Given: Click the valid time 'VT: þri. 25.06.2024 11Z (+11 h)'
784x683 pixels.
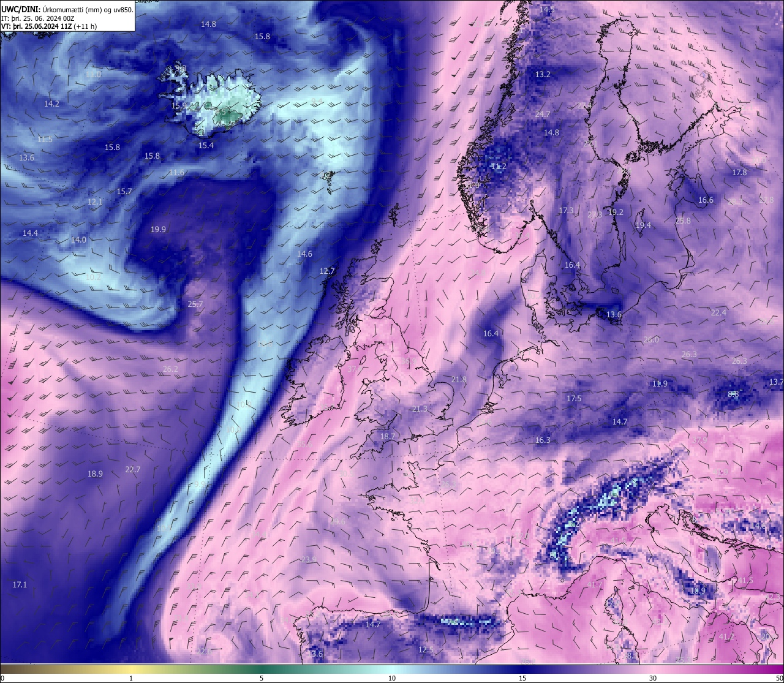Looking at the screenshot, I should point(49,26).
